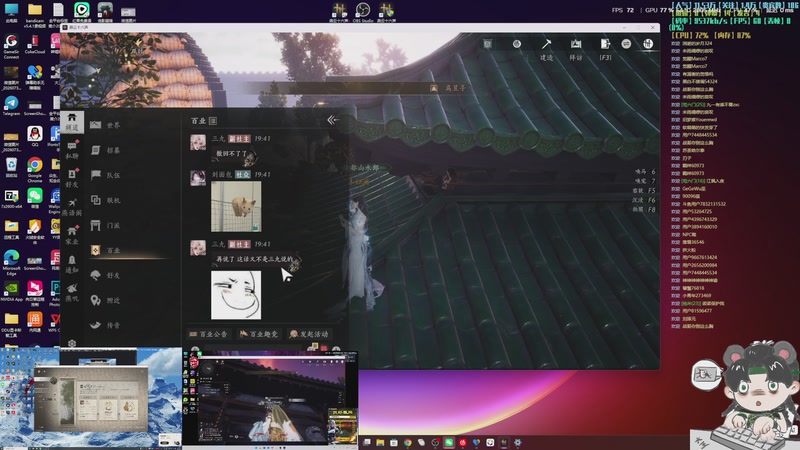Click the small round icon beside the map icon

[x=516, y=44]
